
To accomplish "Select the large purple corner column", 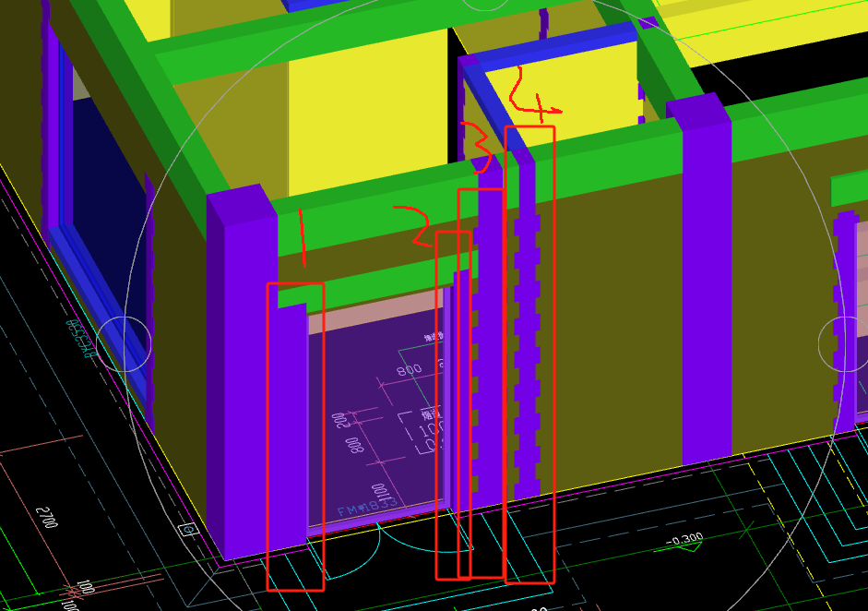I will point(243,371).
